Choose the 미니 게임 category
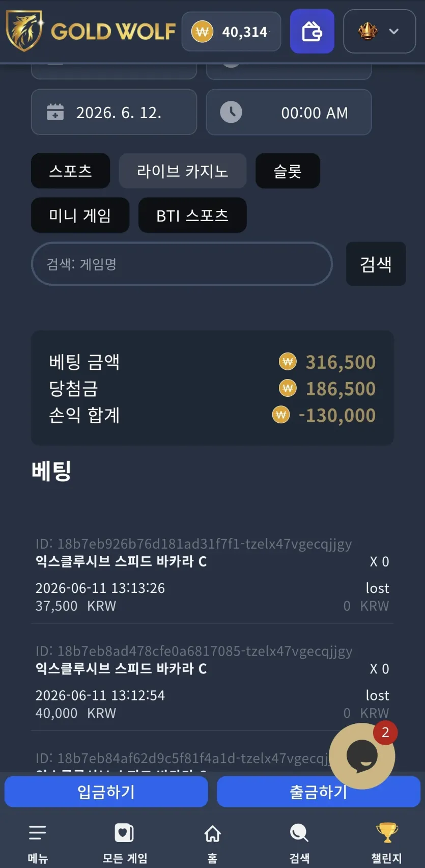Image resolution: width=425 pixels, height=868 pixels. 80,215
